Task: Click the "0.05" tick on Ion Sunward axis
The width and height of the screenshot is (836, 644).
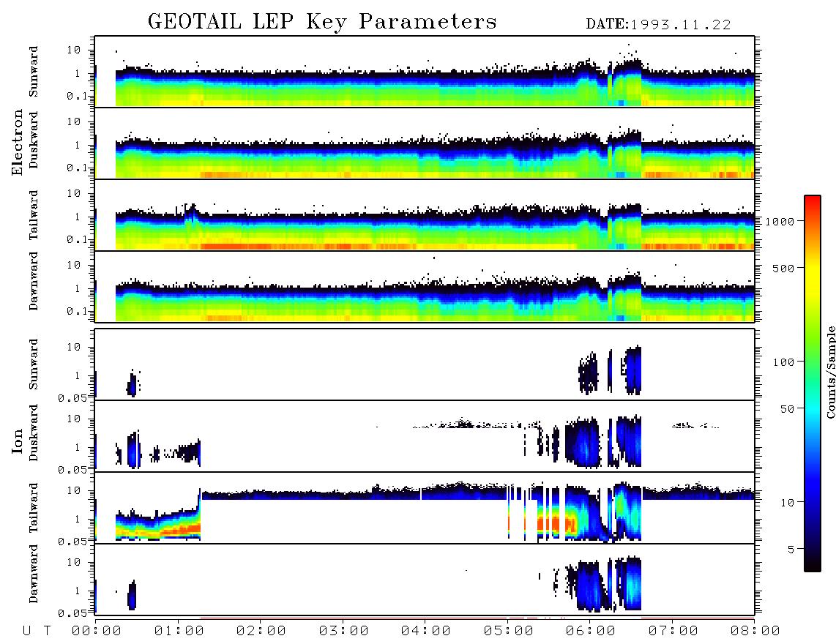Action: point(72,397)
